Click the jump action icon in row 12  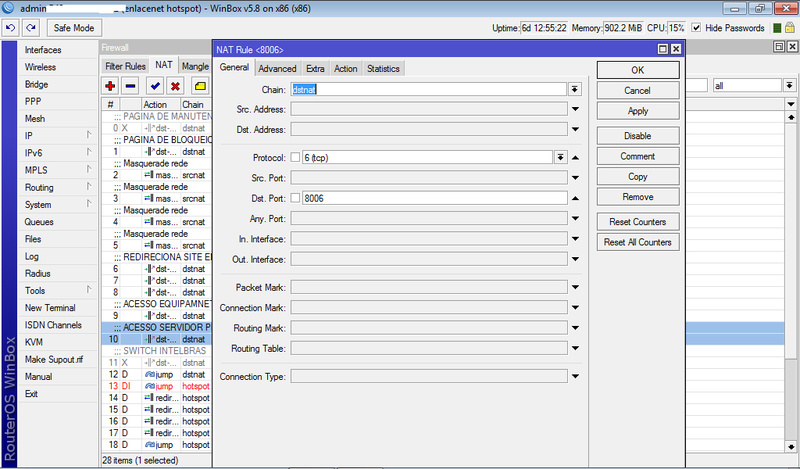[149, 375]
